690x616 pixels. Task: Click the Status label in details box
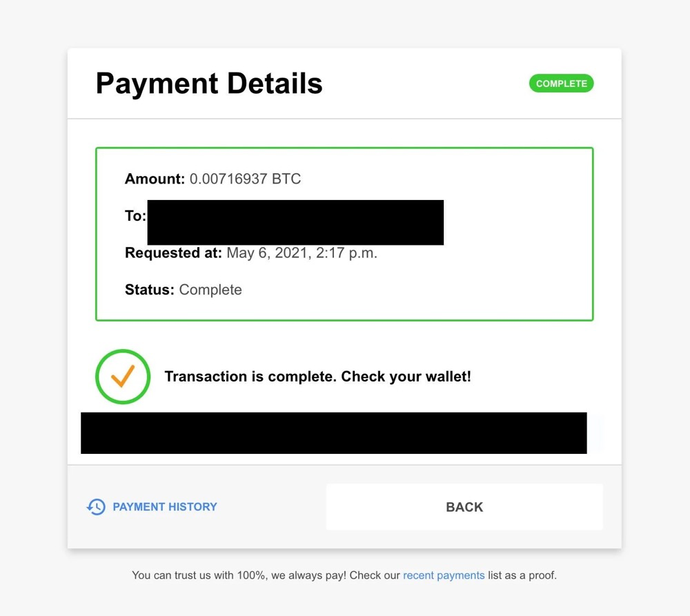pyautogui.click(x=149, y=290)
